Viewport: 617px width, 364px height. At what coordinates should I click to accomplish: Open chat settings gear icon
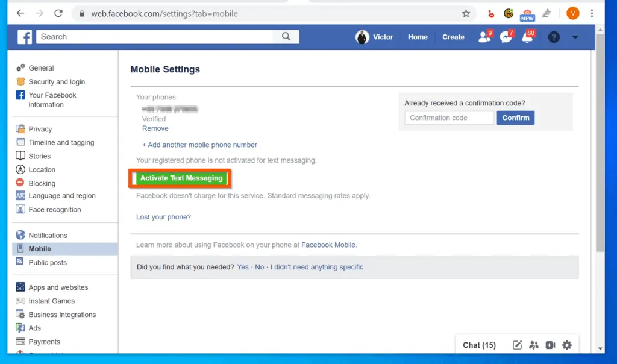click(x=566, y=345)
